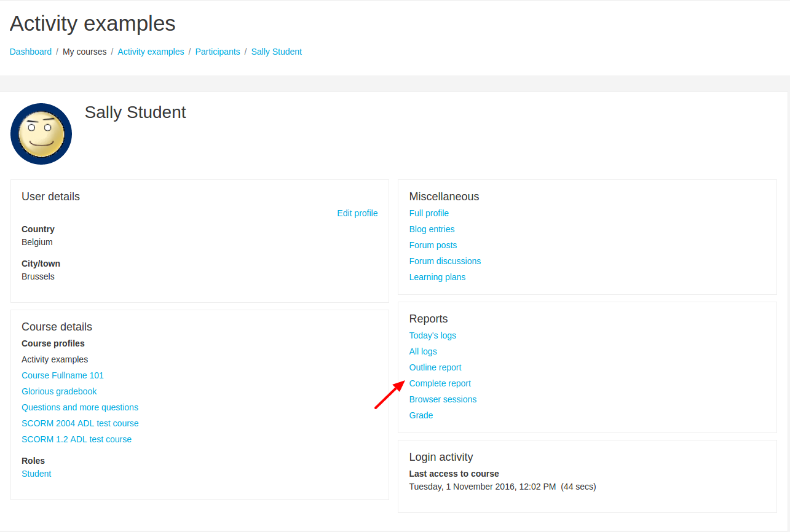Open Glorious gradebook course profile
Image resolution: width=790 pixels, height=532 pixels.
(59, 391)
